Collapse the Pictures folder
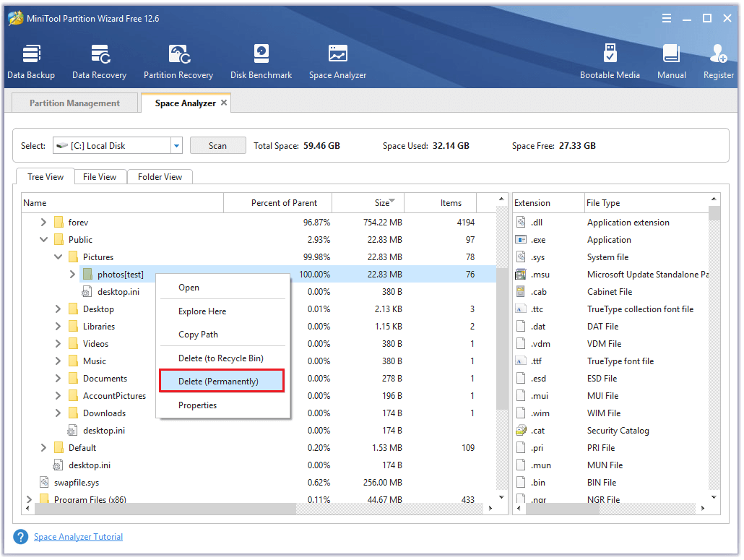The width and height of the screenshot is (744, 560). (58, 257)
